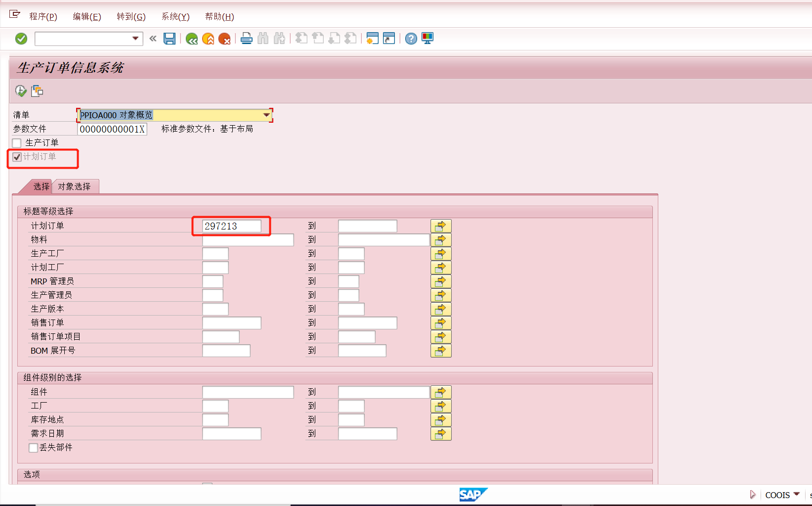Image resolution: width=812 pixels, height=506 pixels.
Task: Click the Generate Shortcut icon
Action: (x=389, y=39)
